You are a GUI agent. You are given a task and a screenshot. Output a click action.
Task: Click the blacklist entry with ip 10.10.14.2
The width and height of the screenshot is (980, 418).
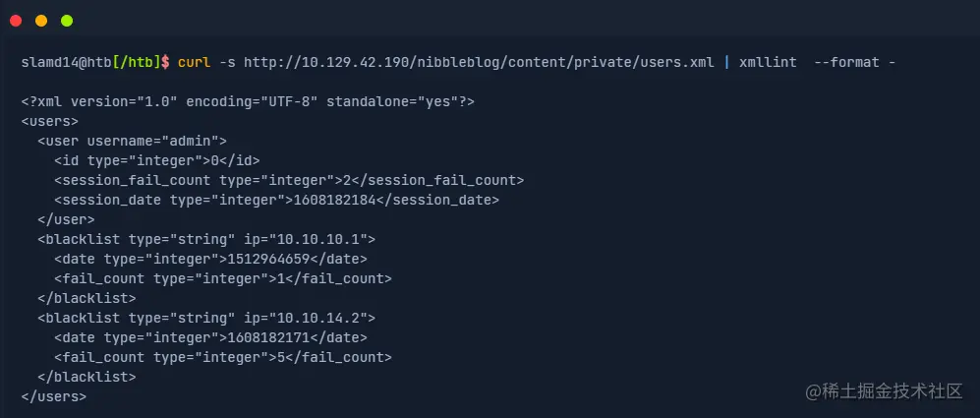point(206,318)
